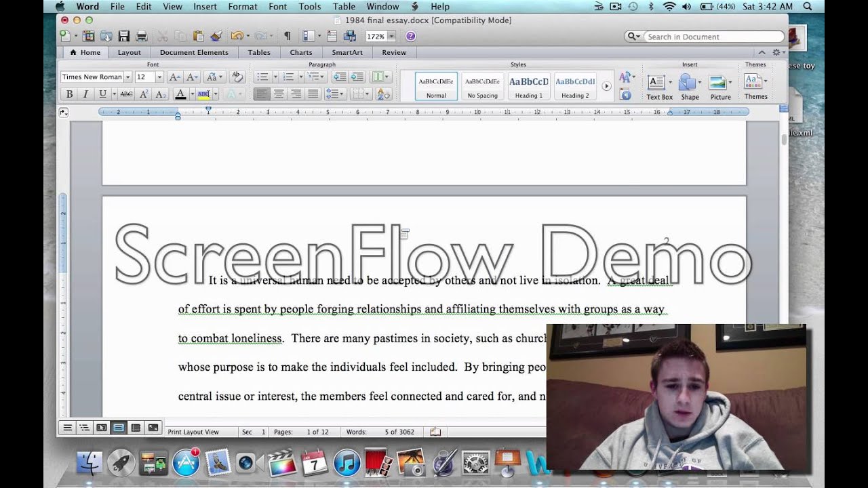Insert a Text Box from the ribbon
The height and width of the screenshot is (488, 868).
click(x=658, y=87)
